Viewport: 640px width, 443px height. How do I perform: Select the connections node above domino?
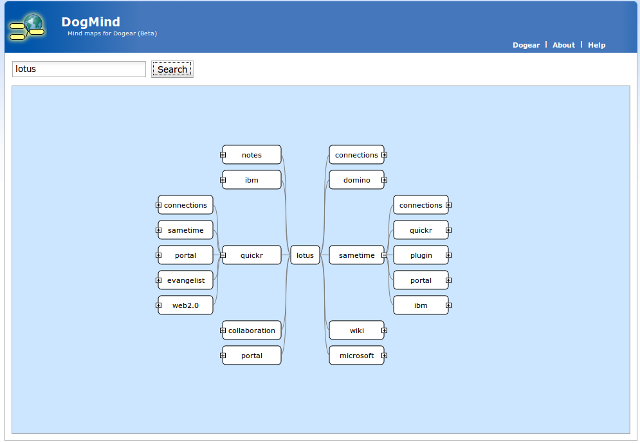click(356, 155)
